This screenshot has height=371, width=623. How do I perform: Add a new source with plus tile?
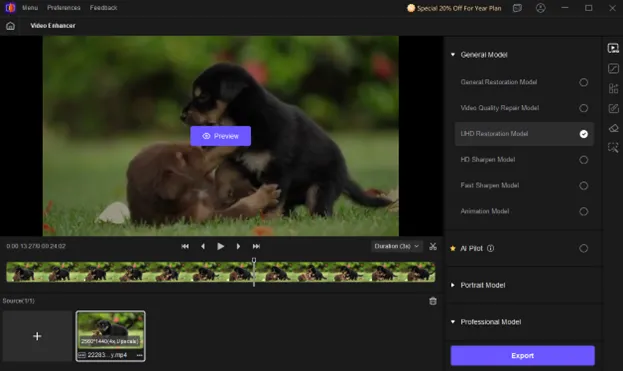tap(37, 336)
